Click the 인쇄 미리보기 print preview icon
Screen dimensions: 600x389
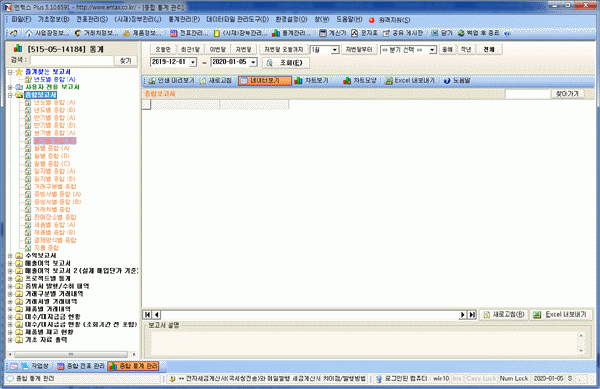[x=152, y=81]
